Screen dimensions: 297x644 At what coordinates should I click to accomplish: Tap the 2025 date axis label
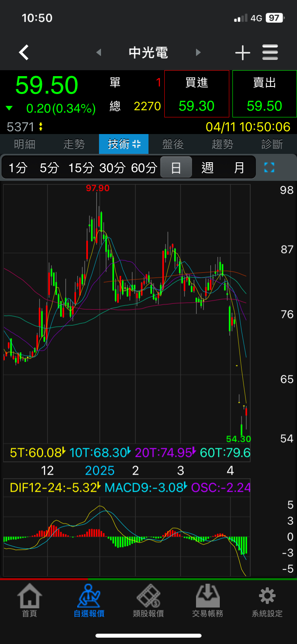click(x=100, y=471)
